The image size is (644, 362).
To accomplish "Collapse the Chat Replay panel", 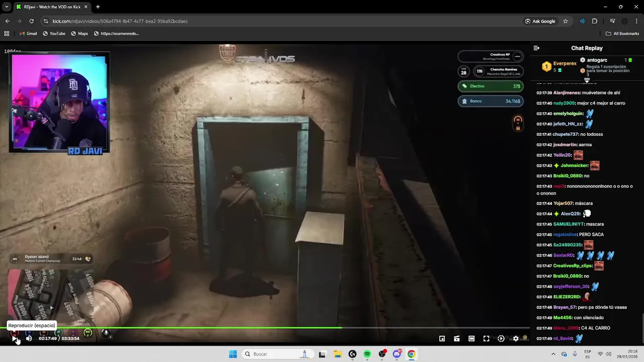I will point(536,48).
